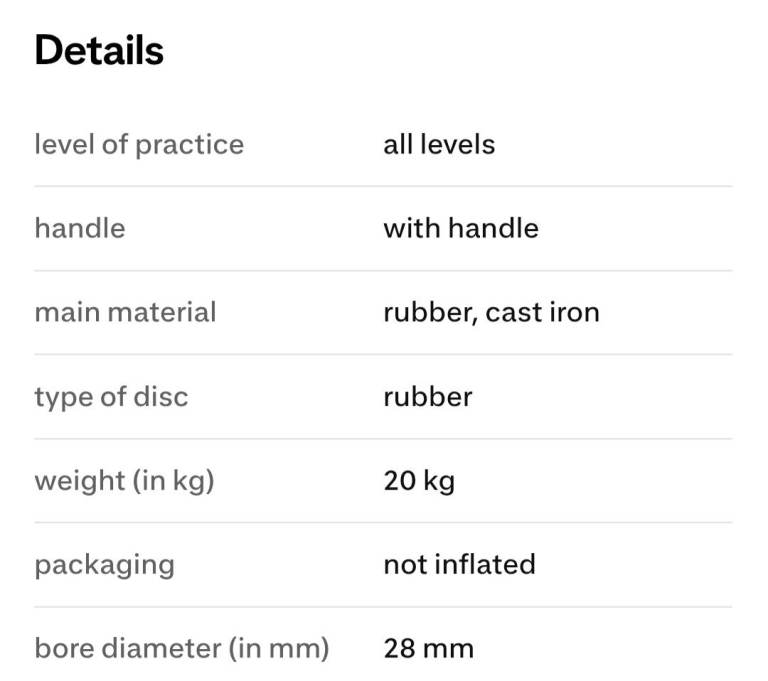Select the 'bore diameter (in mm)' label
The image size is (768, 681).
(x=181, y=648)
